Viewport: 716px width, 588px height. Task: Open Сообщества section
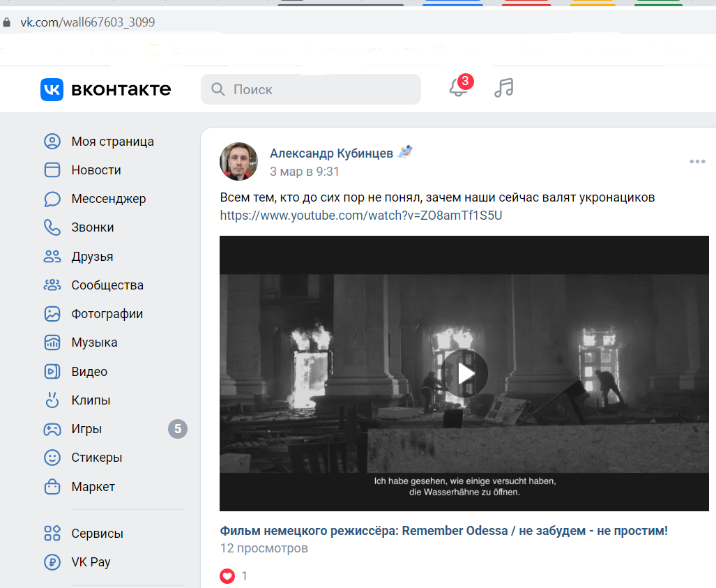click(107, 285)
